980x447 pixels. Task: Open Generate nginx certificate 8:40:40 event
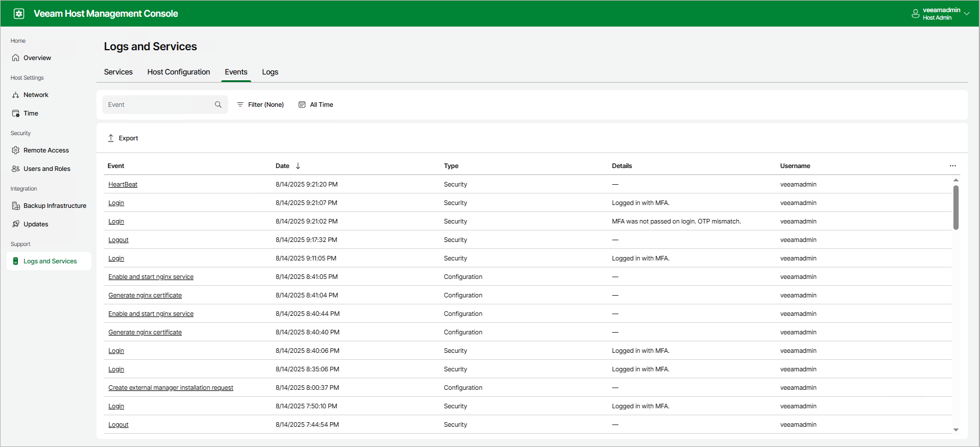pyautogui.click(x=145, y=332)
